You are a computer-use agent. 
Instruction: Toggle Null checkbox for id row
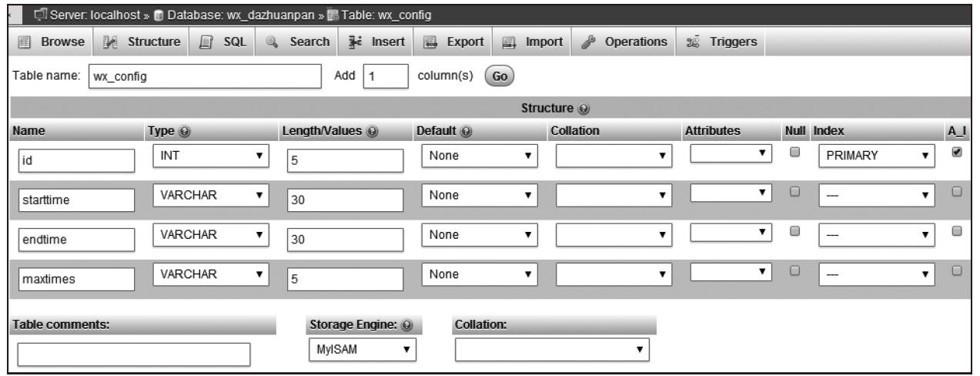pyautogui.click(x=796, y=153)
